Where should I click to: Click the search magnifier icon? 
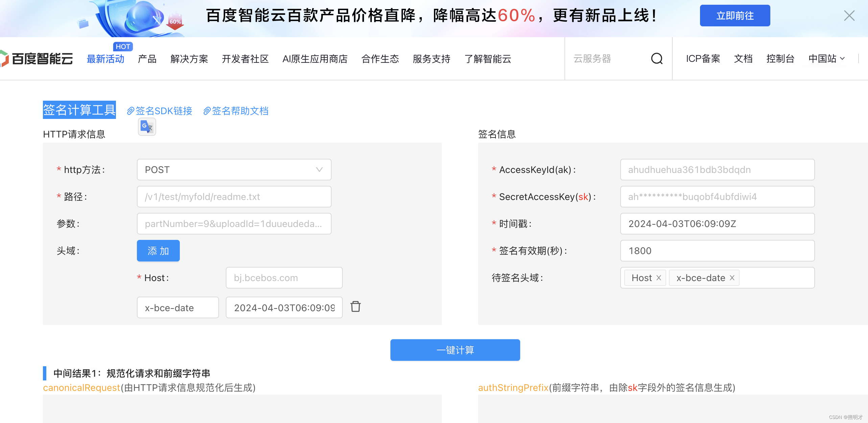(x=656, y=59)
